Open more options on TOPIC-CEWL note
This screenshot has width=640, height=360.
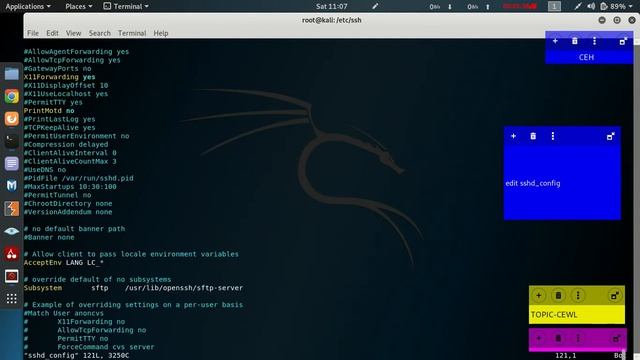[578, 296]
